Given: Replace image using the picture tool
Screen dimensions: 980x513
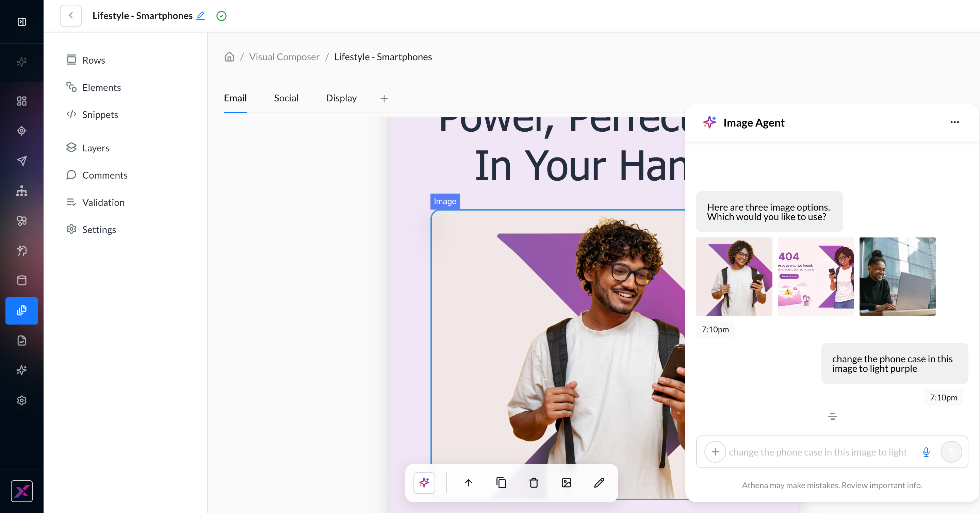Looking at the screenshot, I should pos(567,483).
